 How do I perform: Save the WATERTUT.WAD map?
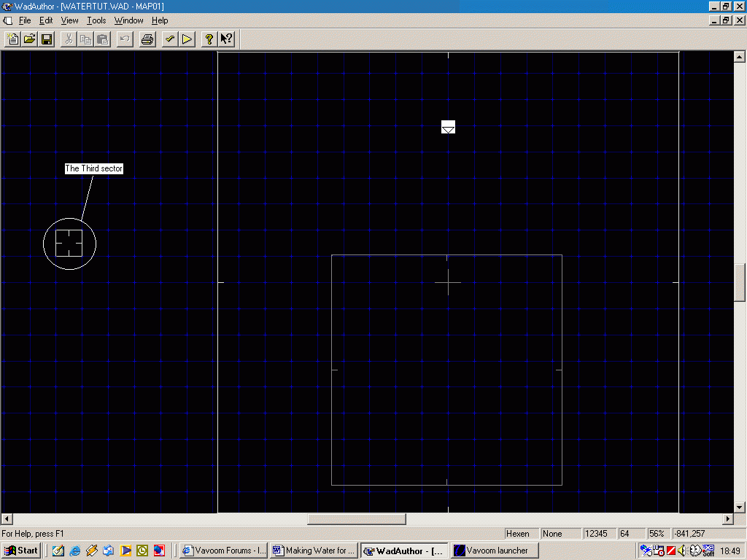point(47,39)
